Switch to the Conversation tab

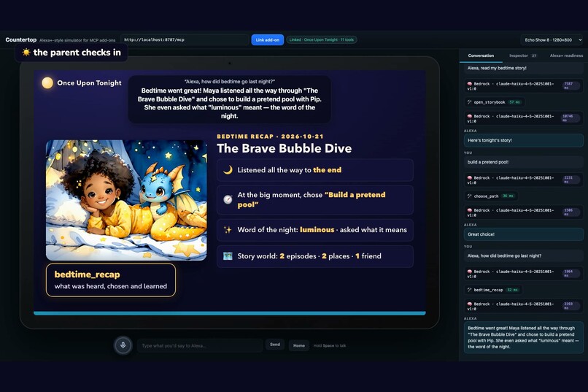coord(481,55)
